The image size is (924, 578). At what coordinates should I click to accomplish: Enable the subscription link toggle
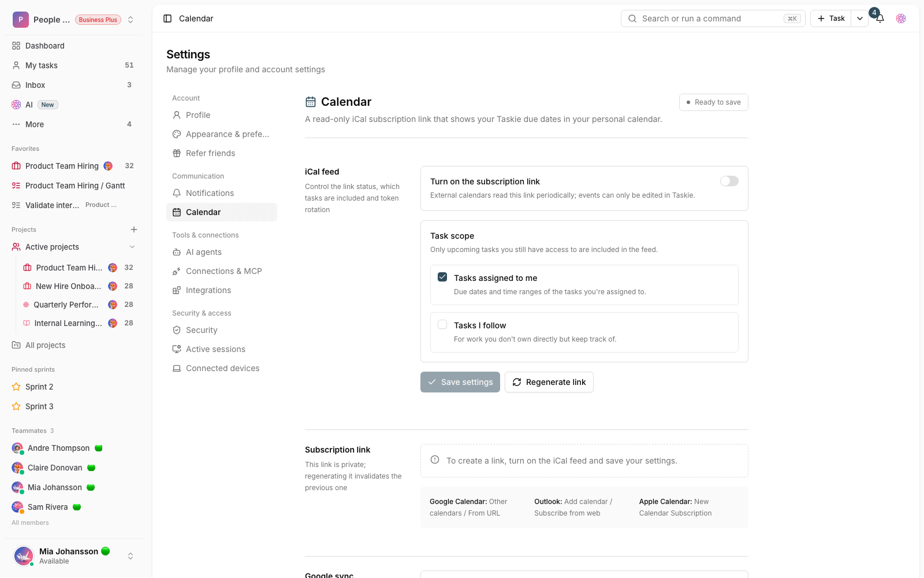(729, 181)
